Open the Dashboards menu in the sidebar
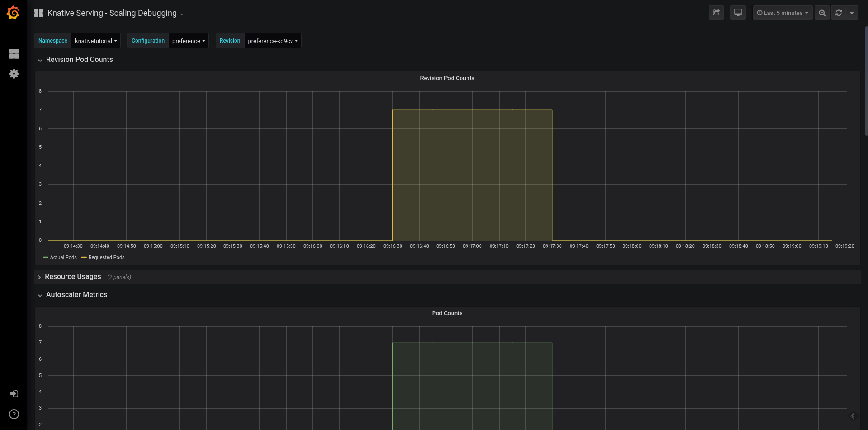This screenshot has width=868, height=430. 14,54
